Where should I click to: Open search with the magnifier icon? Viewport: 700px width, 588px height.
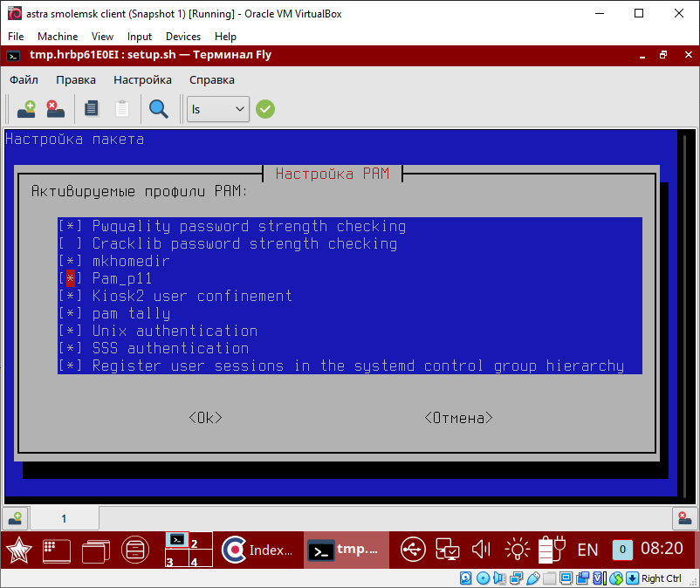[159, 109]
